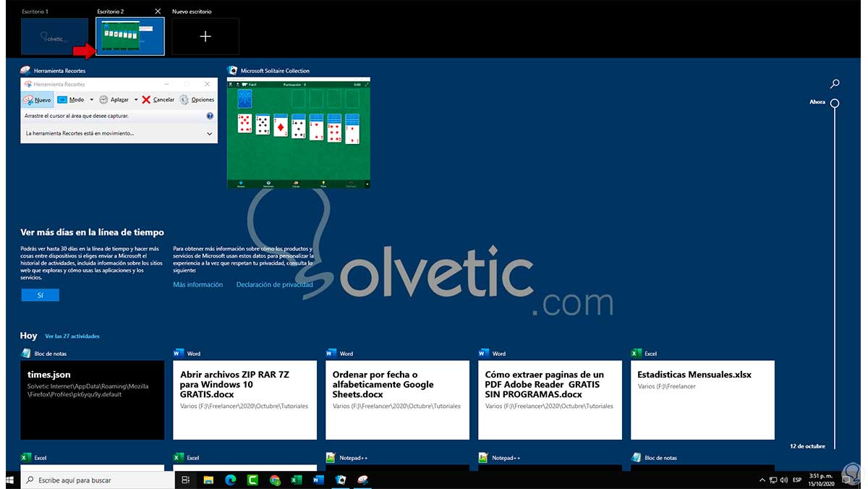The image size is (868, 489).
Task: Expand the 'La herramienta Recortes está en movimiento' chevron
Action: pos(210,133)
